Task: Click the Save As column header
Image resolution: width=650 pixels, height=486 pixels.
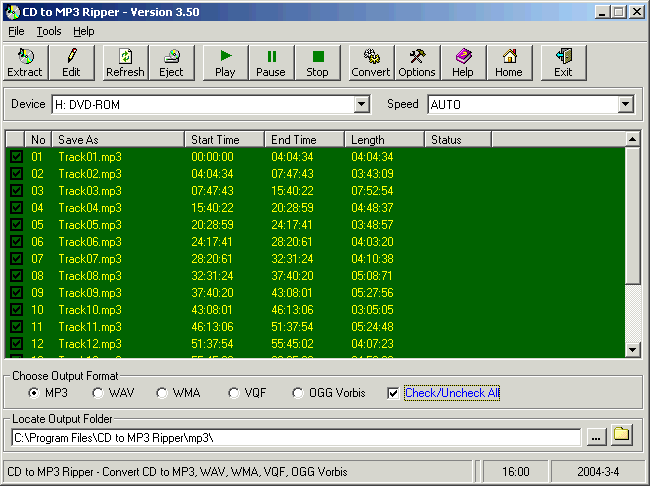Action: click(118, 140)
